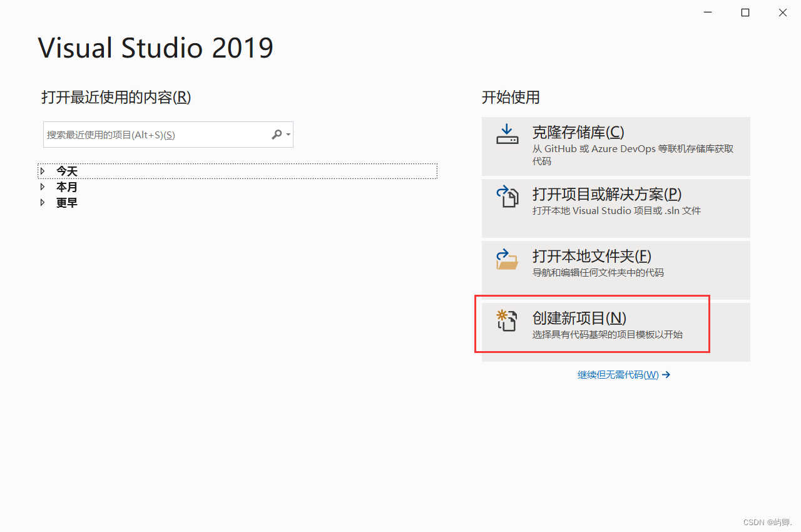Expand the 今天 group
This screenshot has height=532, width=801.
(x=43, y=171)
